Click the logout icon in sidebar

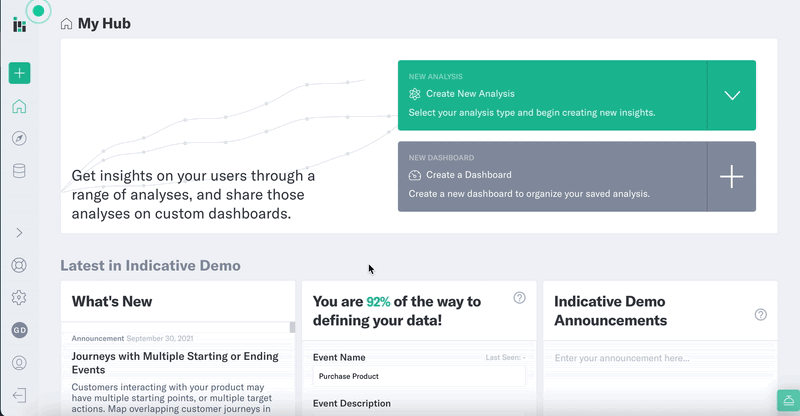click(19, 396)
